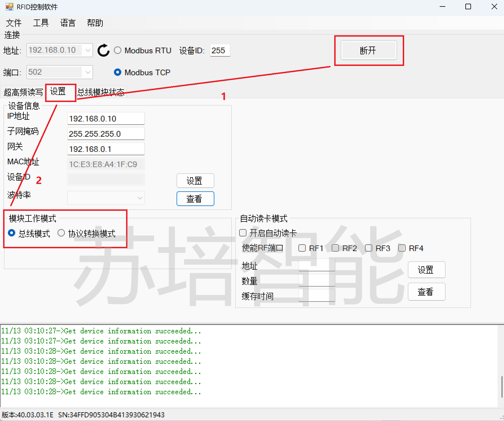
Task: Check the RF1 port checkbox
Action: coord(302,248)
